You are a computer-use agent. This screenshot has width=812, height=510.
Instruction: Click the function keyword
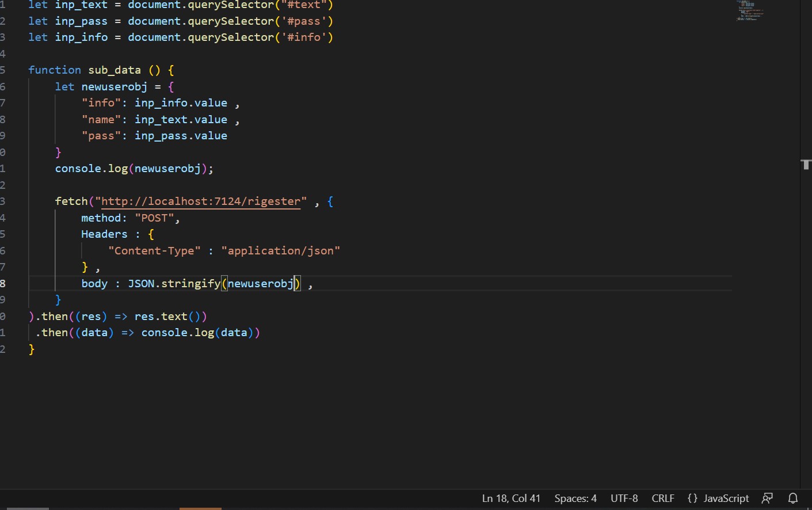55,70
